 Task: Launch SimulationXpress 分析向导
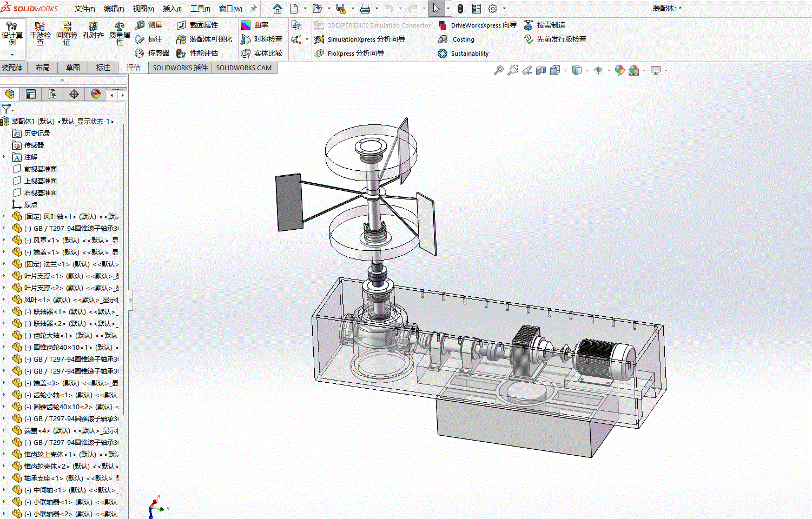[x=360, y=39]
